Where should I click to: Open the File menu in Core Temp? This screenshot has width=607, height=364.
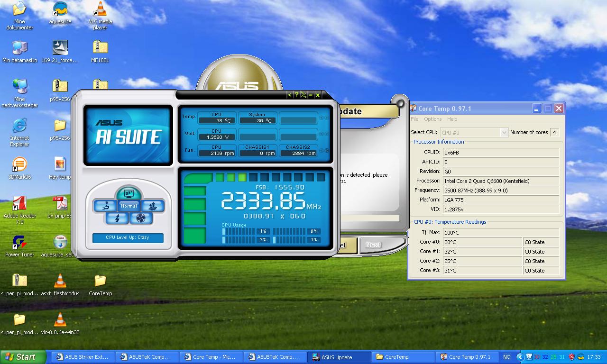click(x=414, y=119)
